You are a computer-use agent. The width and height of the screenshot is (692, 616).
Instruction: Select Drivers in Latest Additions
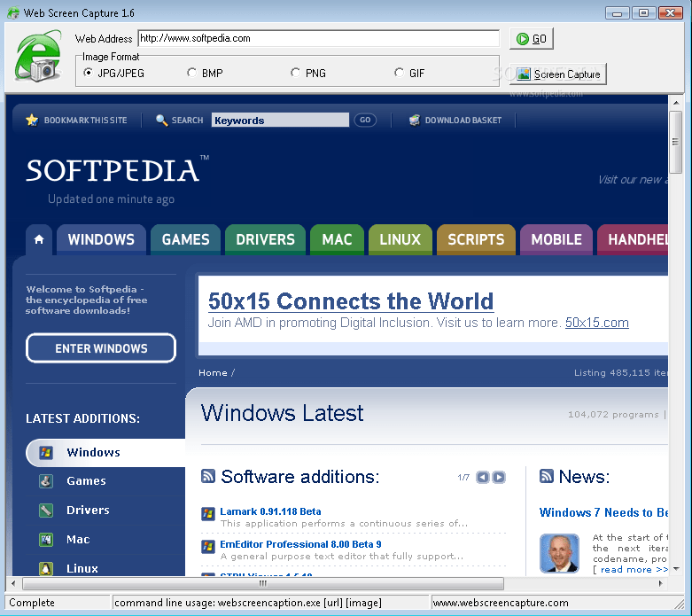[88, 510]
